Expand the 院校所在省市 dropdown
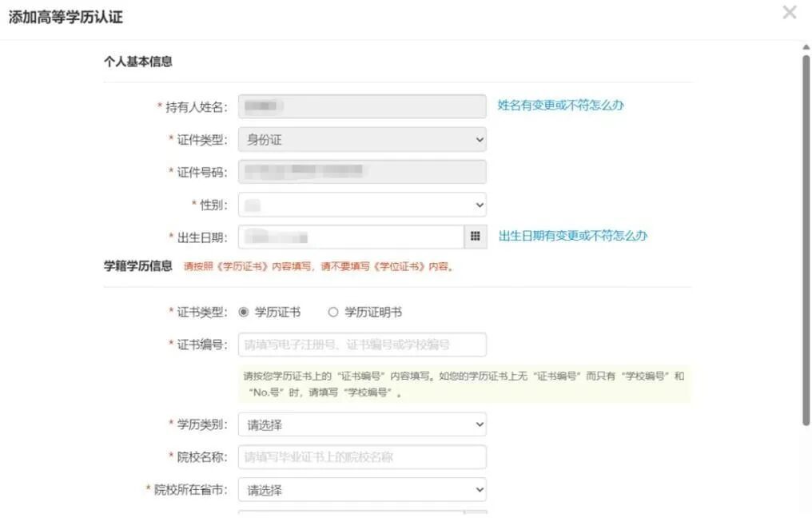812x518 pixels. 362,489
